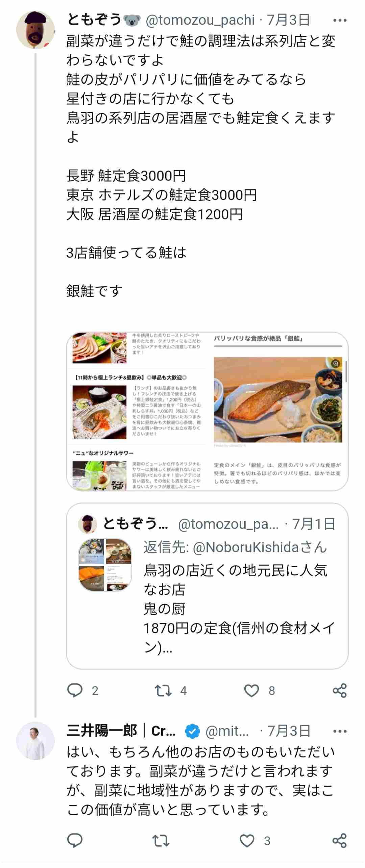Reply to 三井陽一郎's tweet
Screen dimensions: 365x868
click(75, 840)
